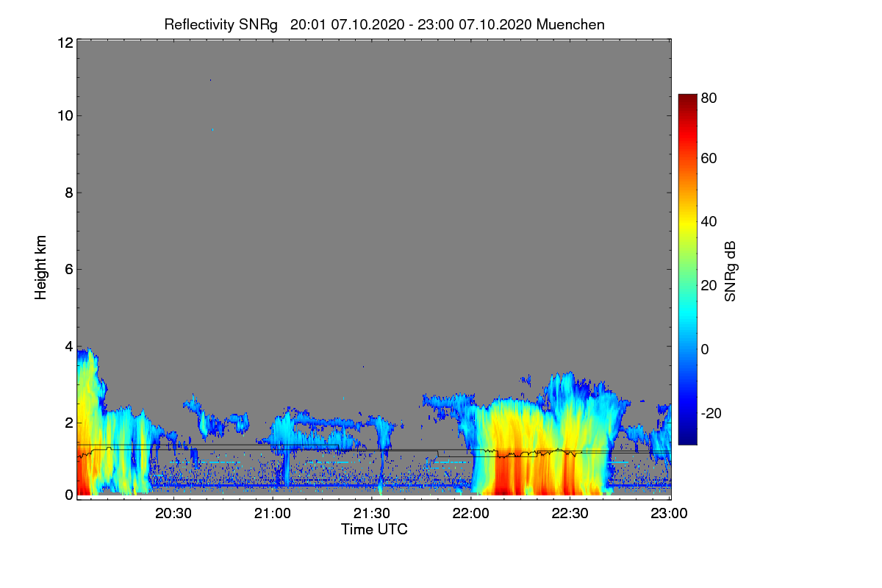Screen dimensions: 882x588
Task: Click the "12" height axis label
Action: pos(64,43)
